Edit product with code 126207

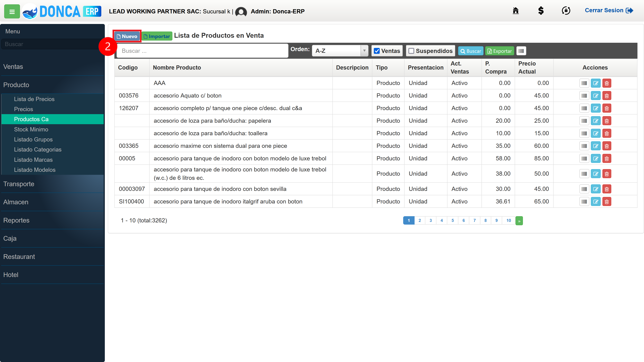(x=596, y=108)
